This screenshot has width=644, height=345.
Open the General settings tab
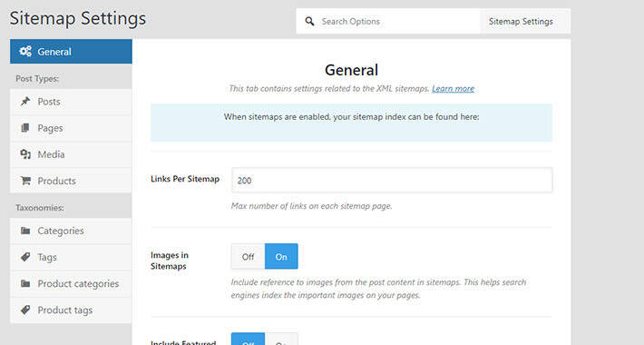point(71,52)
